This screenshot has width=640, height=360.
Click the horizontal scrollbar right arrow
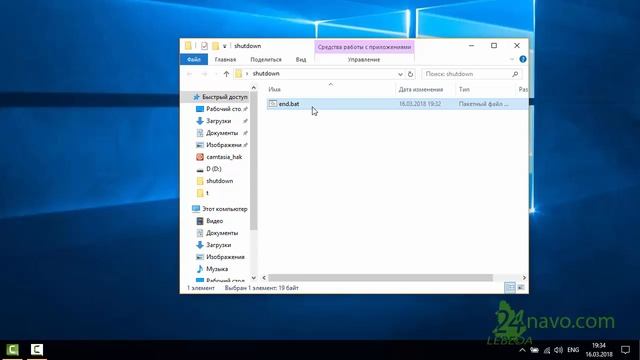524,278
